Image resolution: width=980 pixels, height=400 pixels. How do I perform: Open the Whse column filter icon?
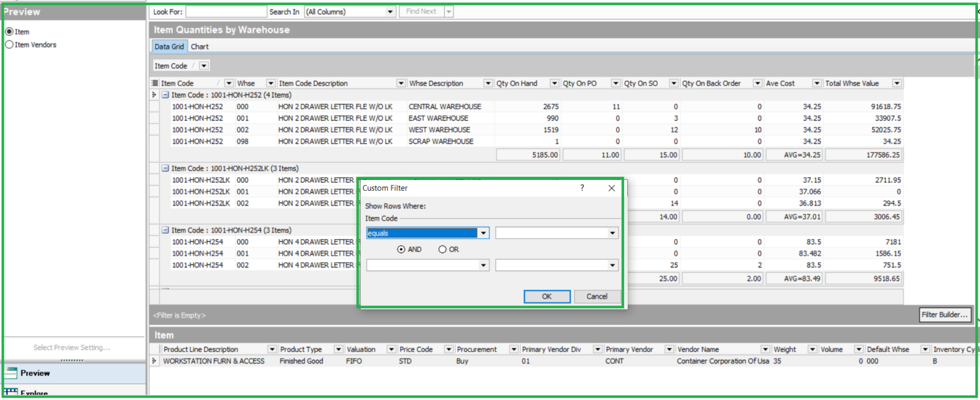coord(271,82)
